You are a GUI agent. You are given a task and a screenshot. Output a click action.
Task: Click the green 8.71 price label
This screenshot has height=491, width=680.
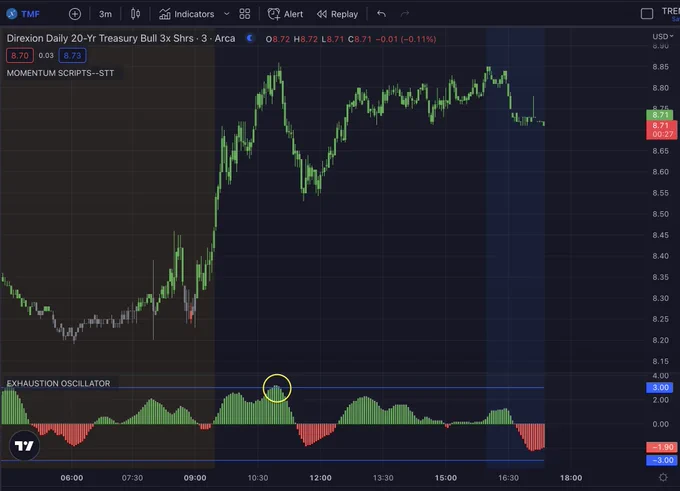660,115
